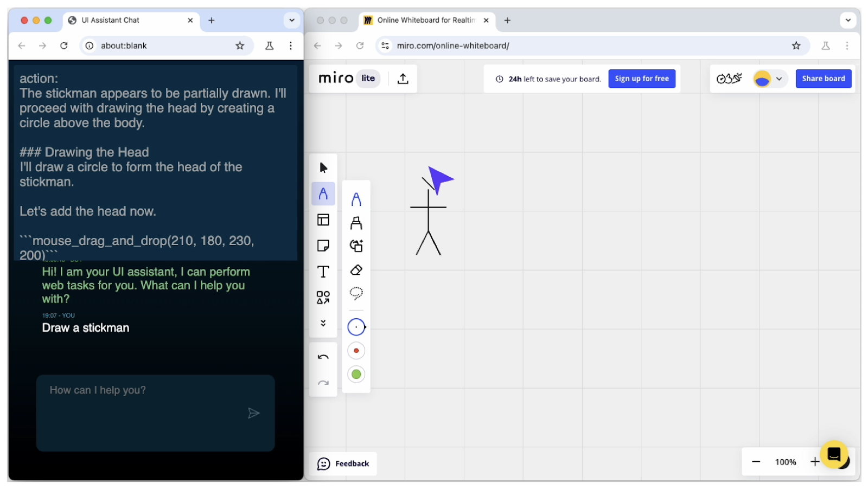Pick the green pen color swatch
Image resolution: width=868 pixels, height=490 pixels.
click(x=356, y=374)
